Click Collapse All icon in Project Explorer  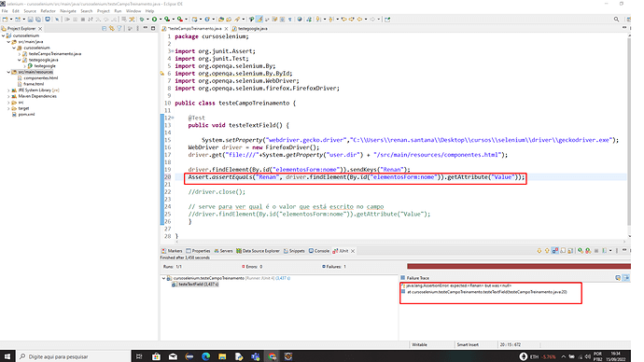[x=104, y=28]
